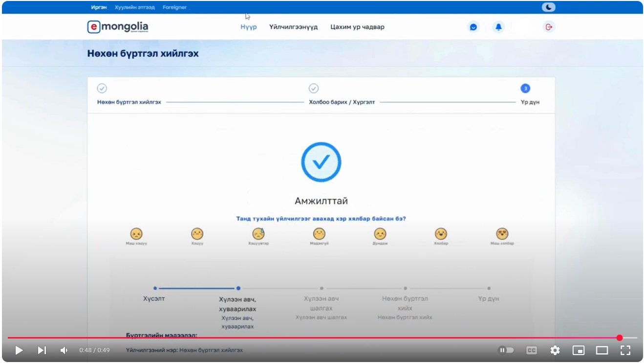Toggle video autoplay switch

pyautogui.click(x=506, y=350)
